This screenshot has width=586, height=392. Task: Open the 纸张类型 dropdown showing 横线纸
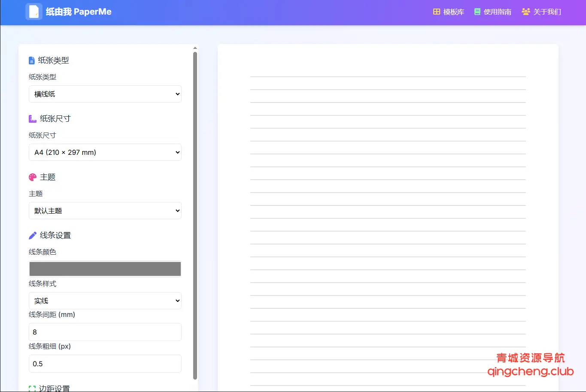(105, 94)
